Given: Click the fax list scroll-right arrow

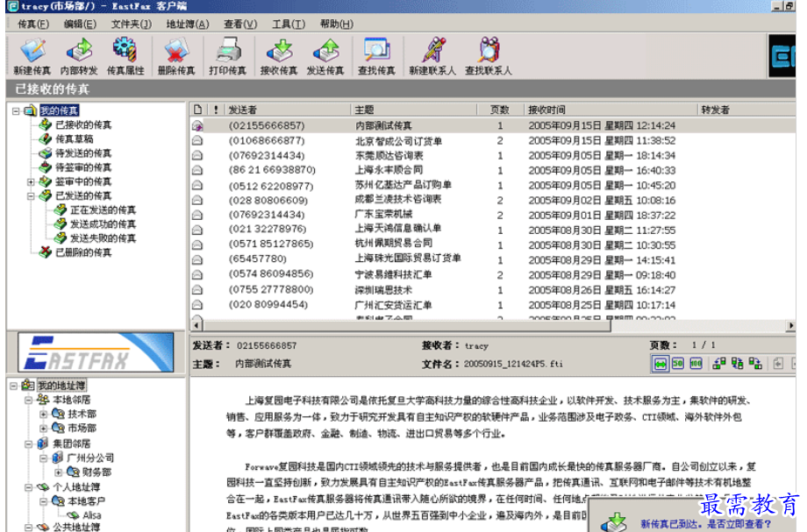Looking at the screenshot, I should tap(790, 325).
